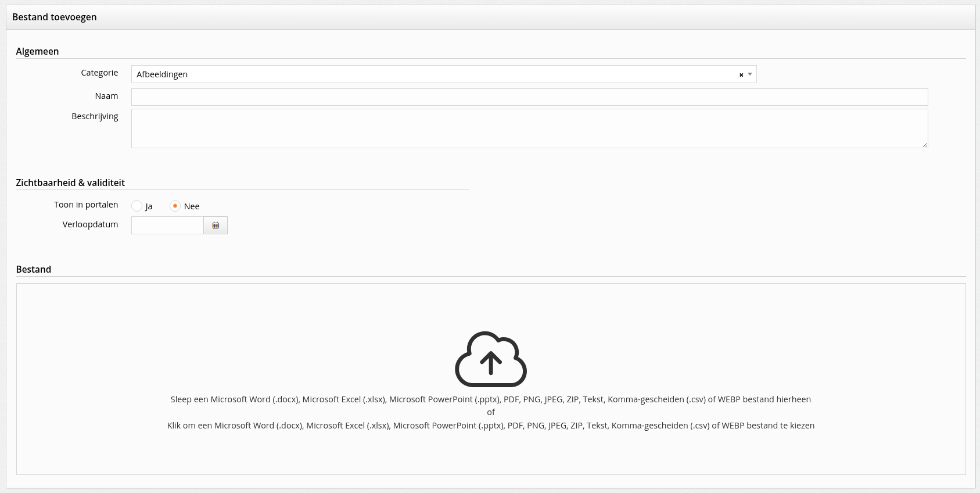Click into the Beschrijving text area

[x=529, y=128]
